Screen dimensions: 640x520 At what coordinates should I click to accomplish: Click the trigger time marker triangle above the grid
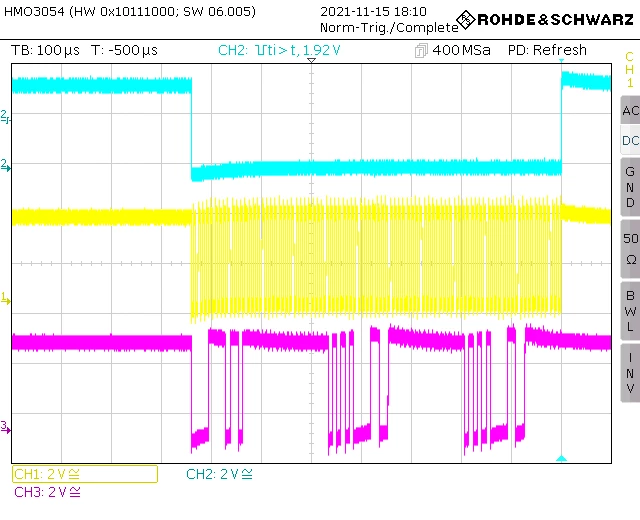311,60
